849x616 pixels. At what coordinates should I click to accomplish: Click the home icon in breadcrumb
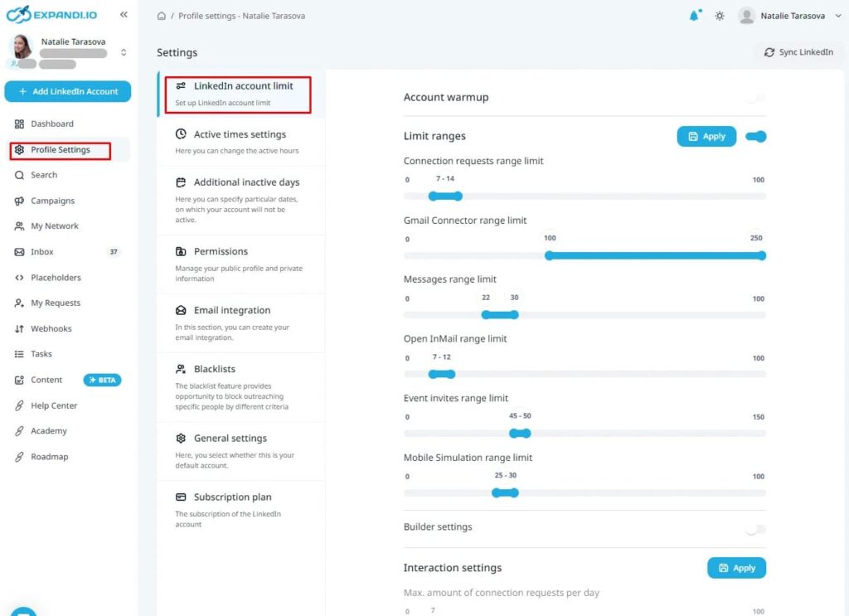162,16
